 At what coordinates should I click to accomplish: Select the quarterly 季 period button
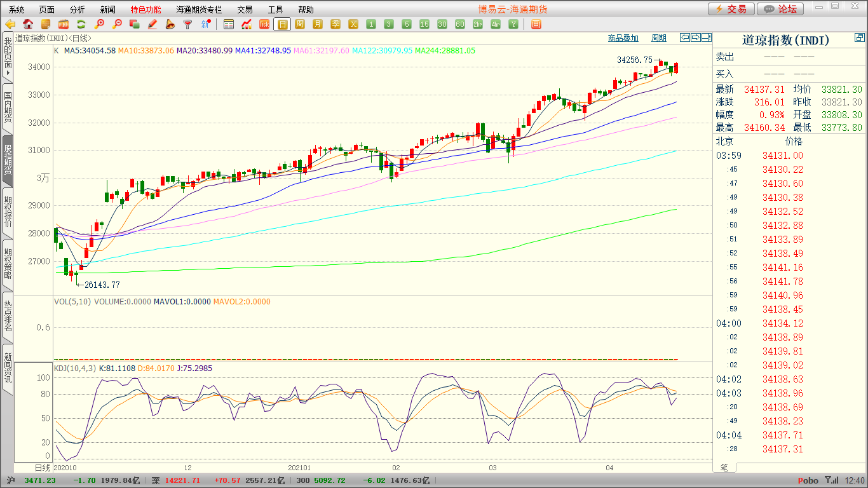[336, 24]
